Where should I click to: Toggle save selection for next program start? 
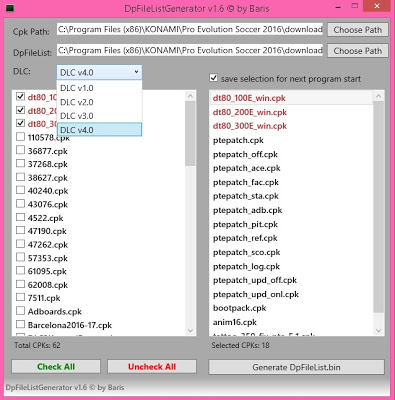coord(213,78)
